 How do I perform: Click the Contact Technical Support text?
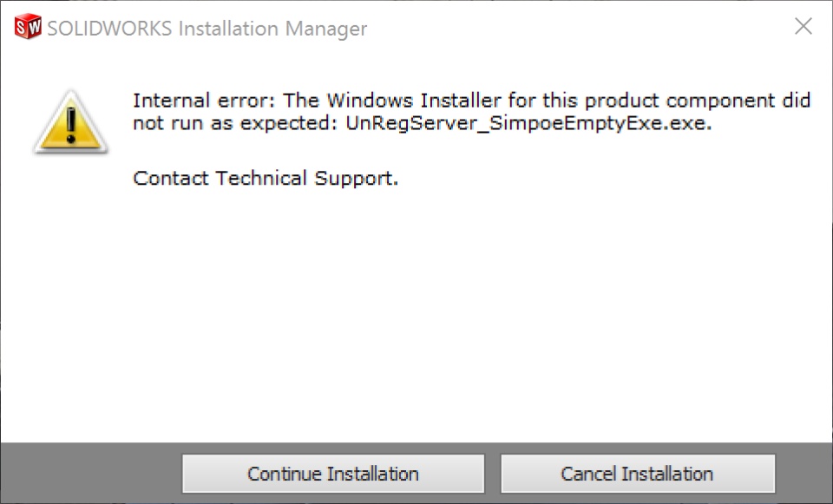[x=266, y=179]
